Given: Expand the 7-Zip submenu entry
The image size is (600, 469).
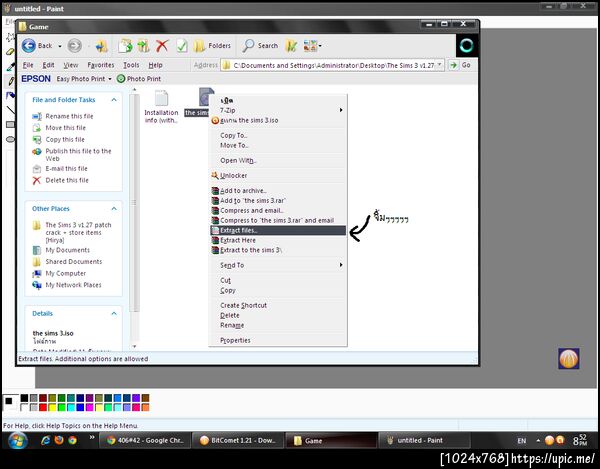Looking at the screenshot, I should point(278,110).
